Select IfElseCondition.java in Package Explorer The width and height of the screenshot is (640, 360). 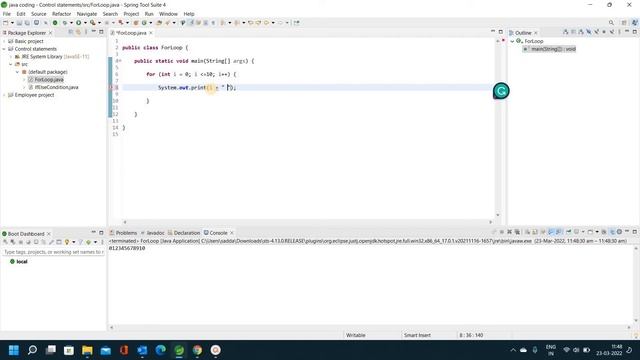[56, 87]
